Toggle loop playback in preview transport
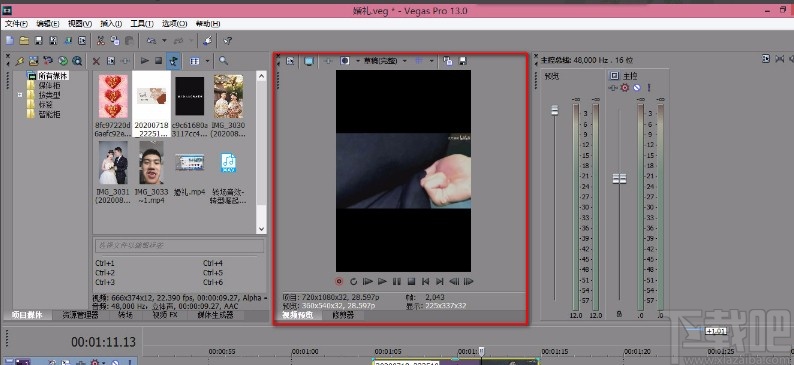This screenshot has width=794, height=365. tap(353, 281)
